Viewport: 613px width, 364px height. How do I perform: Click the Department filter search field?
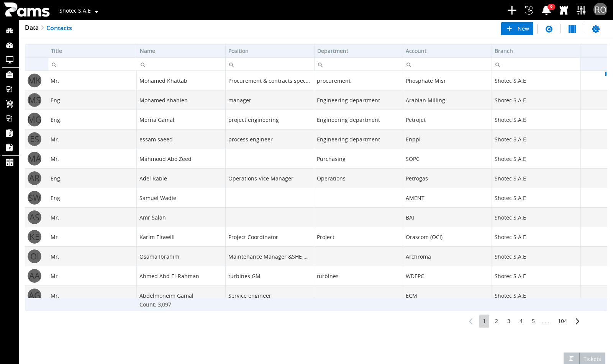pos(359,64)
